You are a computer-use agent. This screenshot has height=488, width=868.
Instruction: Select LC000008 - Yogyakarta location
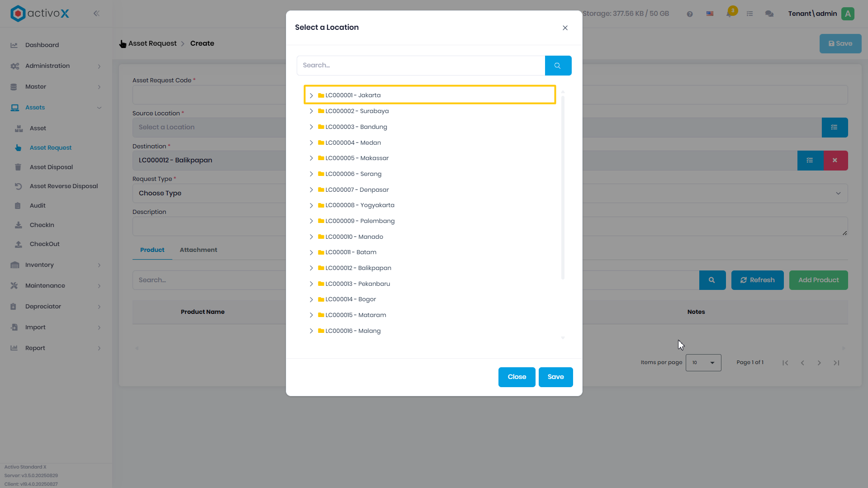coord(360,205)
